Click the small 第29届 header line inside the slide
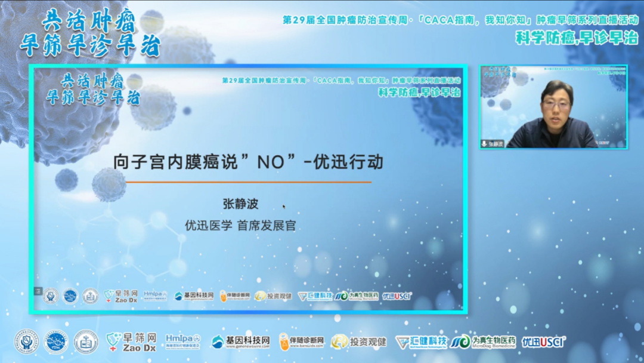This screenshot has height=363, width=644. click(341, 80)
